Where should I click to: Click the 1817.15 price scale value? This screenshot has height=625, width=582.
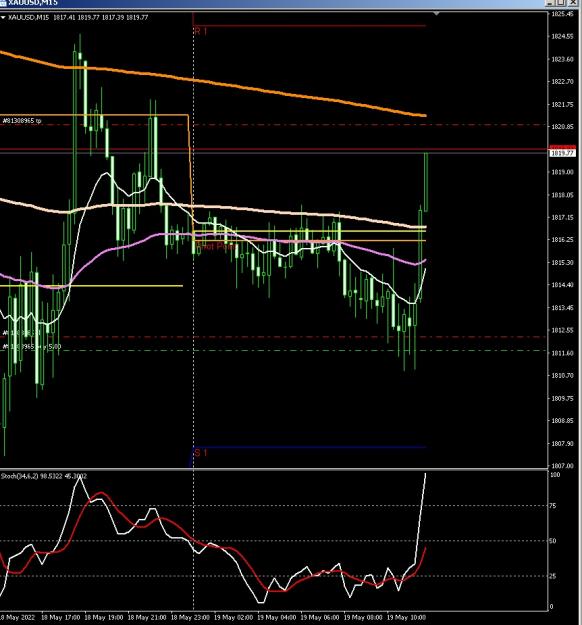[562, 217]
